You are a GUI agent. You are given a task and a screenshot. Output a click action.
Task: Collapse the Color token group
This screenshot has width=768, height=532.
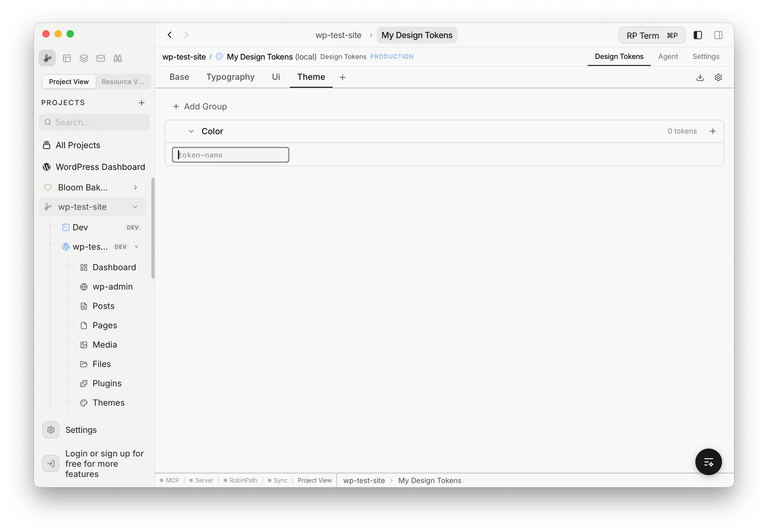pyautogui.click(x=191, y=131)
